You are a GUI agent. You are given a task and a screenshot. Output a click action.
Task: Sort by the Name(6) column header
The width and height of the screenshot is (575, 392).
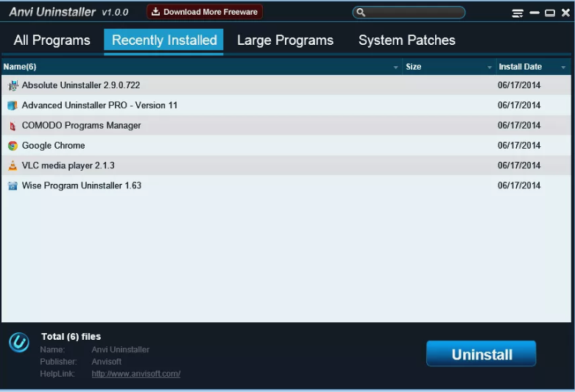pyautogui.click(x=202, y=67)
